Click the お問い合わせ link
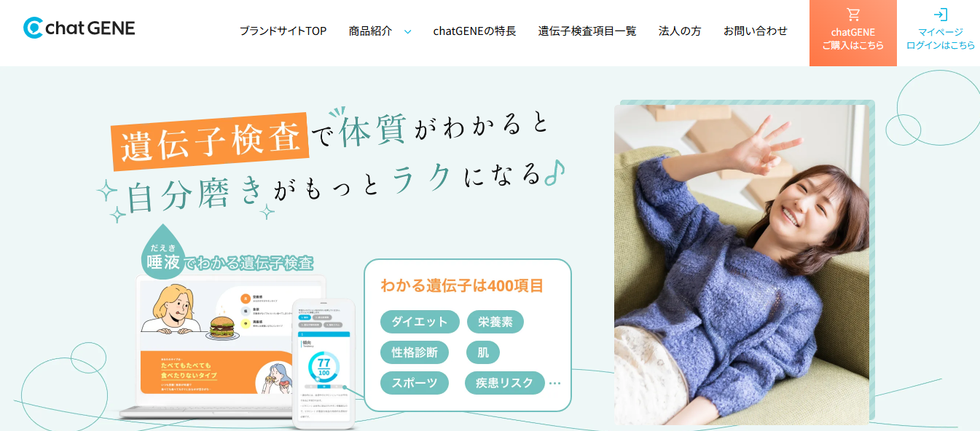 [756, 31]
